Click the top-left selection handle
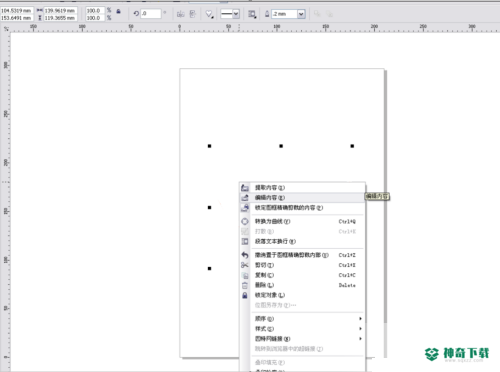This screenshot has height=372, width=500. [x=210, y=146]
